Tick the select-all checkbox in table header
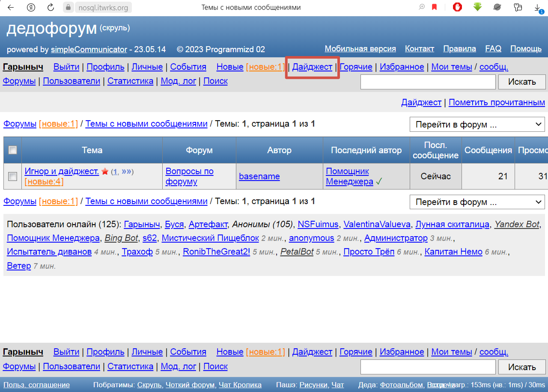Screen dimensions: 548x392 pyautogui.click(x=13, y=150)
